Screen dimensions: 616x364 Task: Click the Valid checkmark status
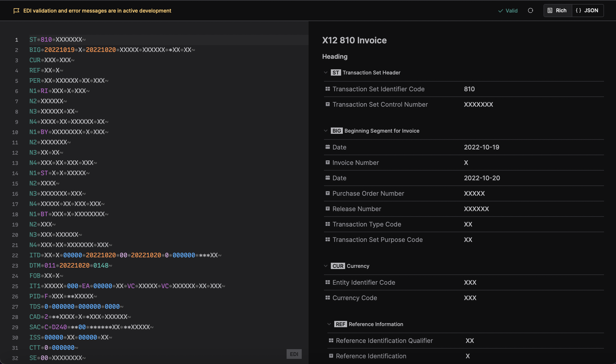[508, 11]
